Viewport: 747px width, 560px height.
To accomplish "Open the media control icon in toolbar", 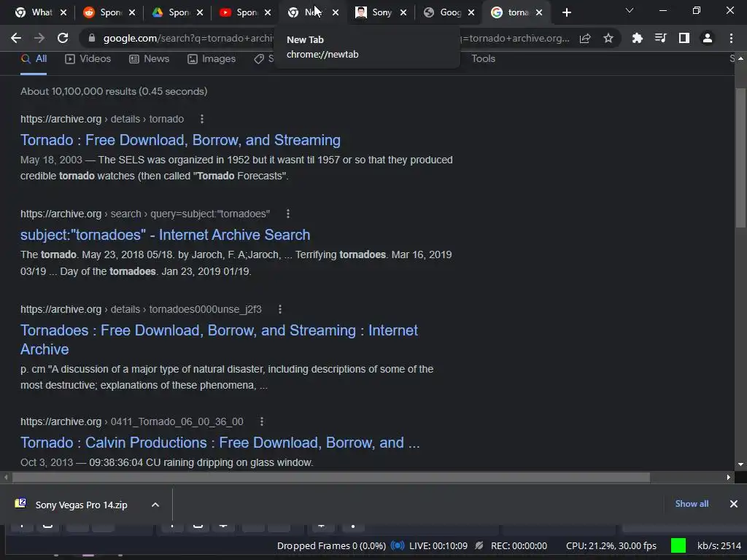I will (x=661, y=38).
